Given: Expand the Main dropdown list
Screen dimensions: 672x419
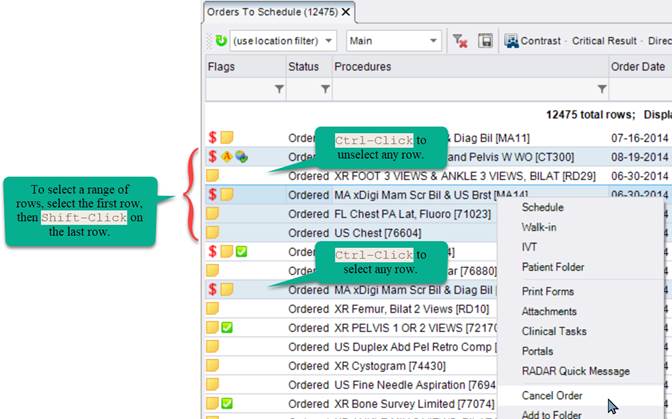Looking at the screenshot, I should tap(433, 41).
